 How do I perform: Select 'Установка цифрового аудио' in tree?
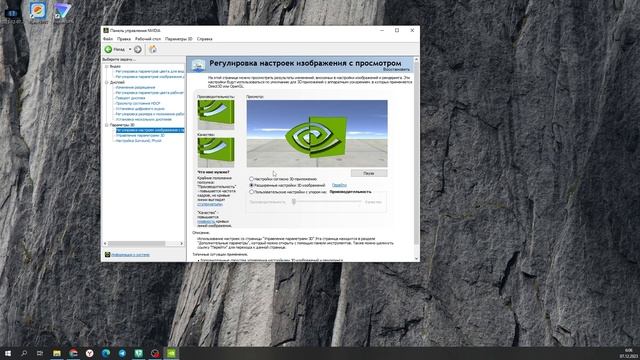click(140, 109)
